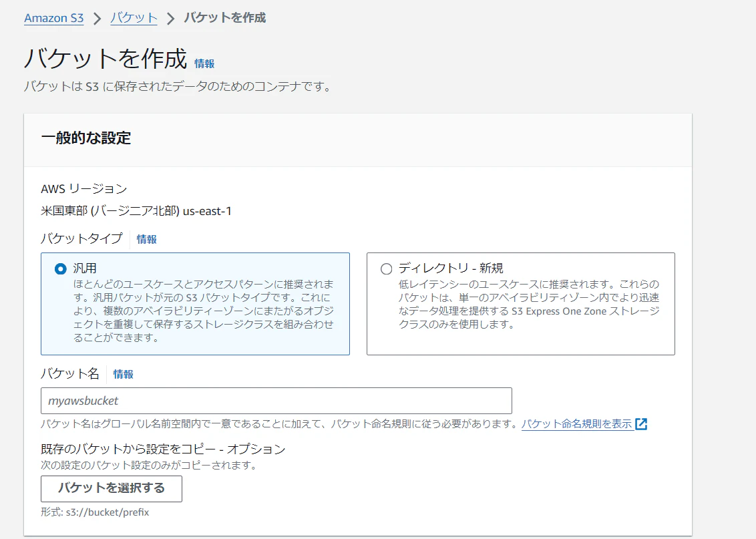This screenshot has height=539, width=756.
Task: Focus the bucket name field showing myawsbucket
Action: (276, 401)
